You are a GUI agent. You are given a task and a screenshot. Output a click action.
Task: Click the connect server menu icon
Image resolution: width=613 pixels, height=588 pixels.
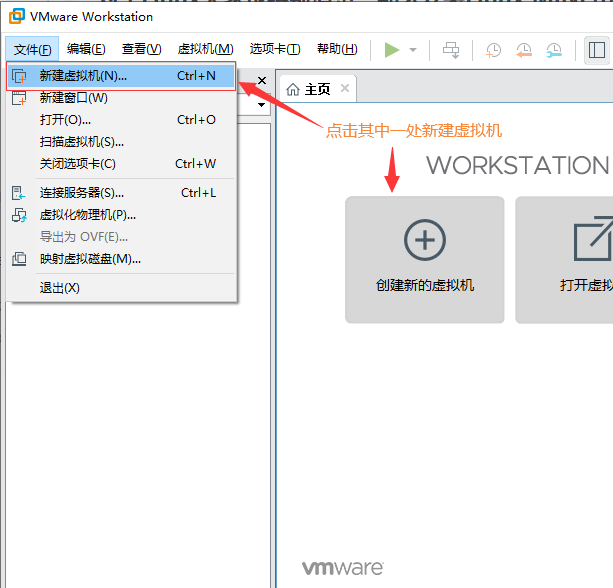coord(18,193)
